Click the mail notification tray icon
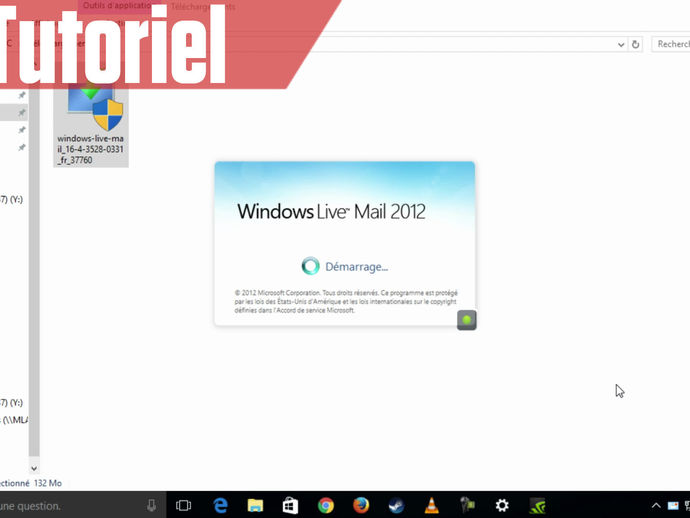Viewport: 690px width, 518px height. click(673, 505)
